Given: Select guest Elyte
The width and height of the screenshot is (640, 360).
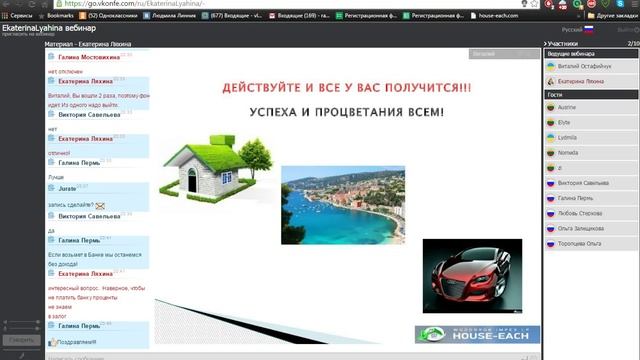Looking at the screenshot, I should 591,122.
